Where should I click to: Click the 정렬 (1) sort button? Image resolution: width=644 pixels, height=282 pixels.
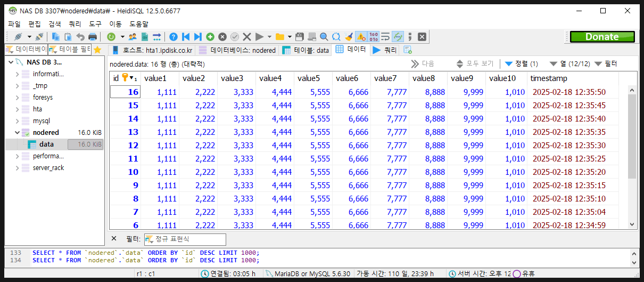click(x=522, y=64)
